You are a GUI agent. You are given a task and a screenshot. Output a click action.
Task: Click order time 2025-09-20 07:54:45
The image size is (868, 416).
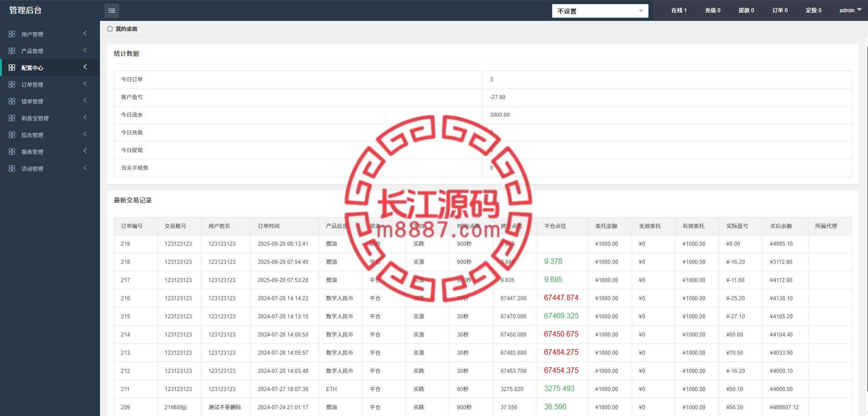coord(283,262)
